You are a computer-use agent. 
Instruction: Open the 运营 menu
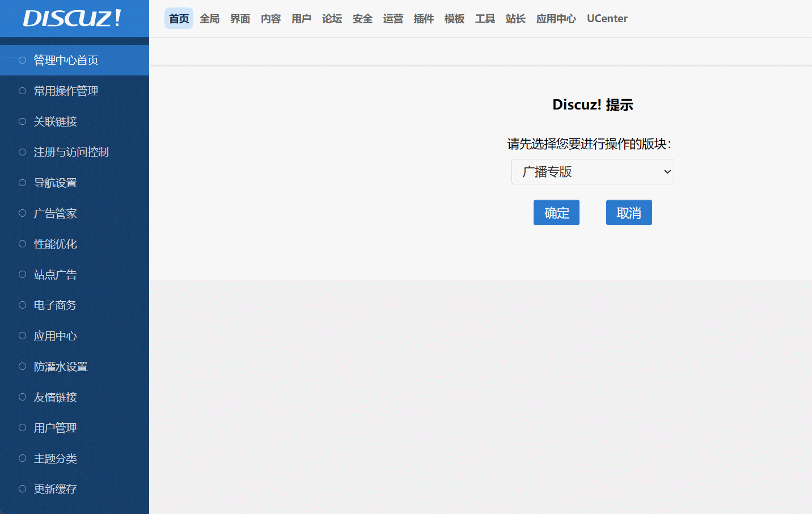click(393, 19)
